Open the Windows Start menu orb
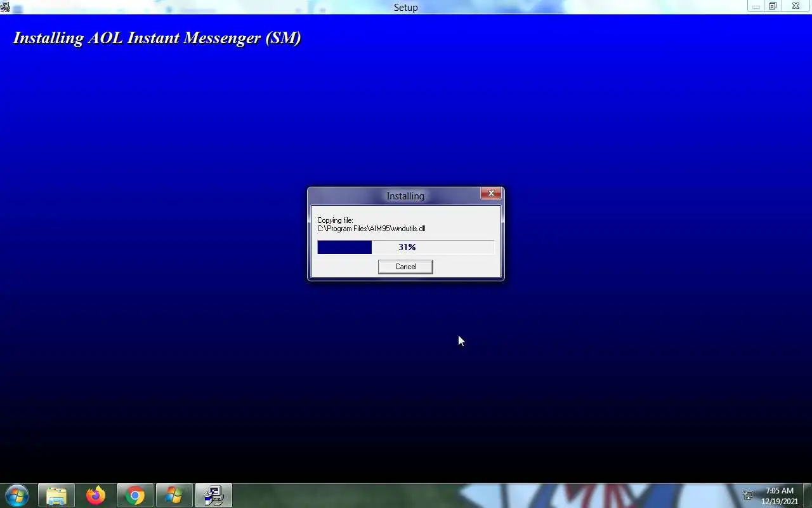Screen dimensions: 812x508 point(16,495)
